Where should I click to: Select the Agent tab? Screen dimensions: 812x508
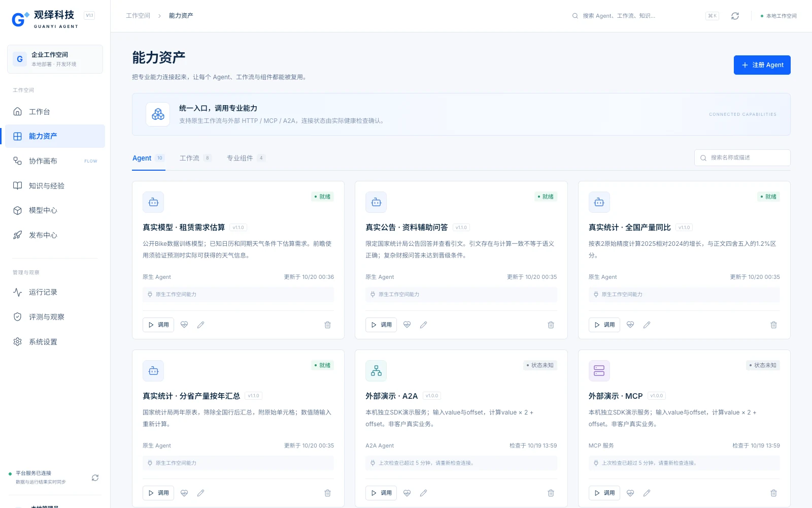pyautogui.click(x=148, y=158)
